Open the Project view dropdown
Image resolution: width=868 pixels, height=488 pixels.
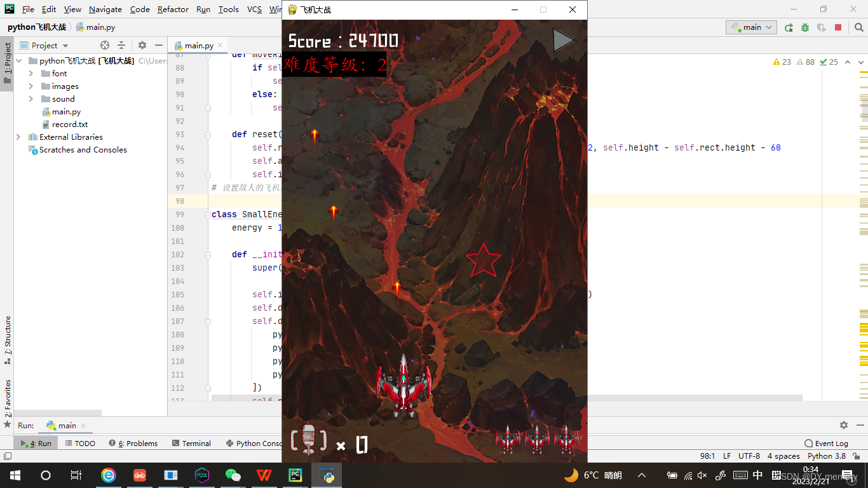pos(44,45)
